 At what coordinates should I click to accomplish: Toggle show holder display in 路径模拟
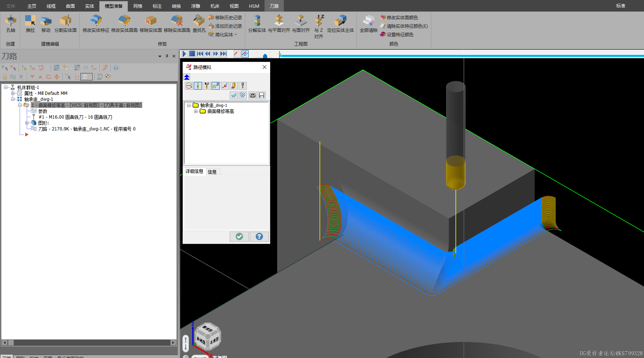coord(207,86)
